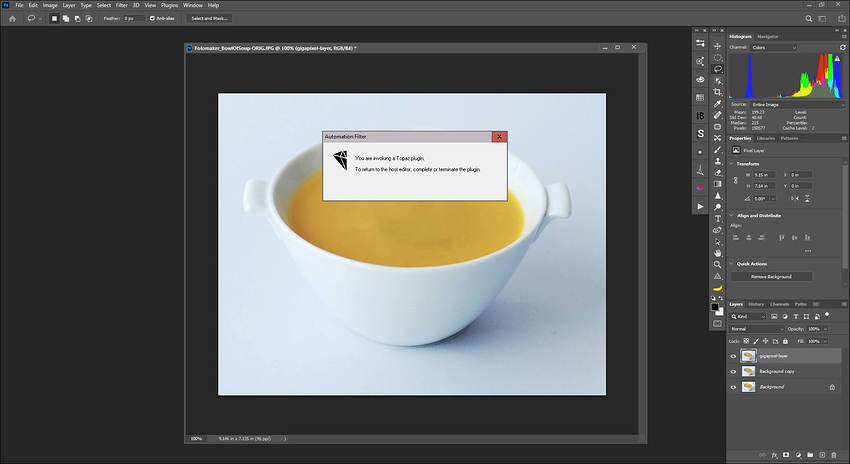Select the Eraser tool
This screenshot has width=850, height=464.
tap(717, 173)
